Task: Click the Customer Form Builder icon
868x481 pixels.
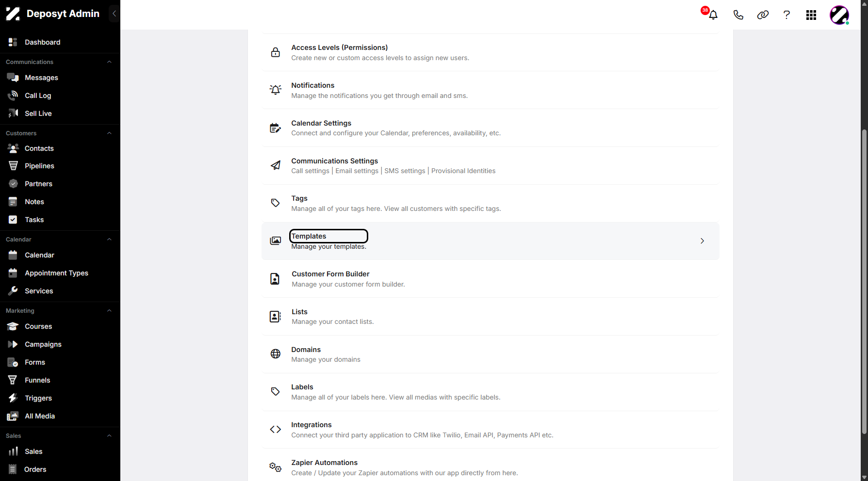Action: pos(275,279)
